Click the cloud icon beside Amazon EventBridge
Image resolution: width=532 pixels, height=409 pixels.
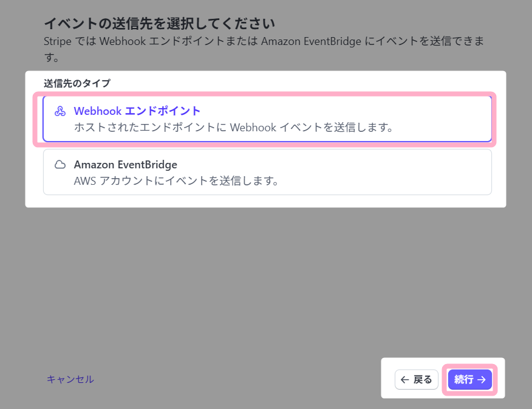tap(60, 165)
